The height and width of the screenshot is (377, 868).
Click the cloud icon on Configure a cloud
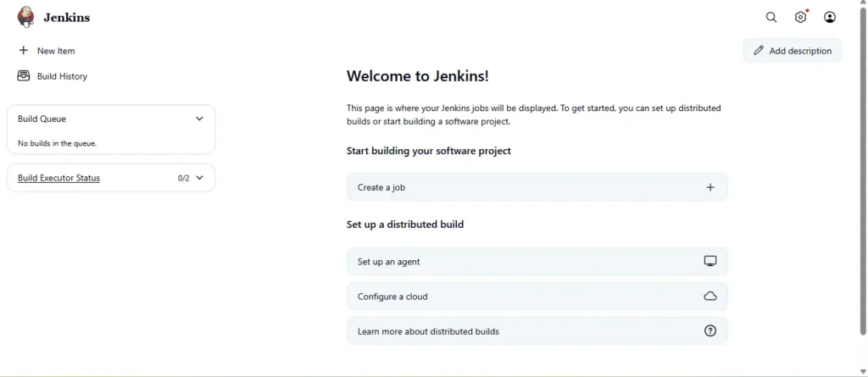pyautogui.click(x=710, y=297)
